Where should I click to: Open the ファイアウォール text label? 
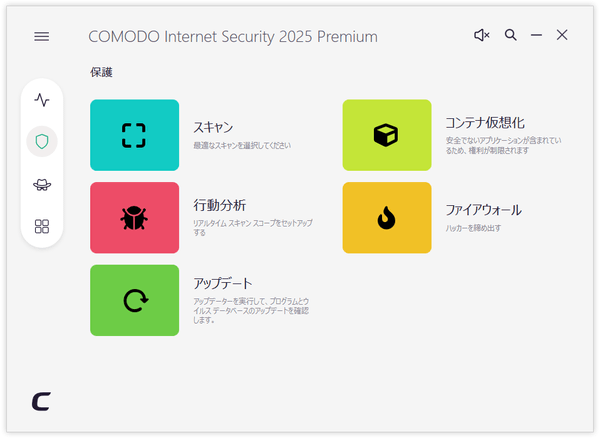click(483, 210)
